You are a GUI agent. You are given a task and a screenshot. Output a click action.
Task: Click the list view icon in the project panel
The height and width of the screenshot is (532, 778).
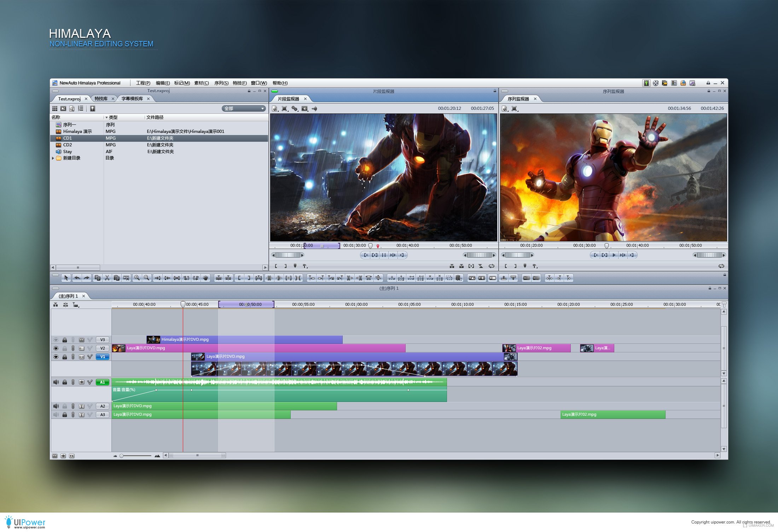(81, 109)
